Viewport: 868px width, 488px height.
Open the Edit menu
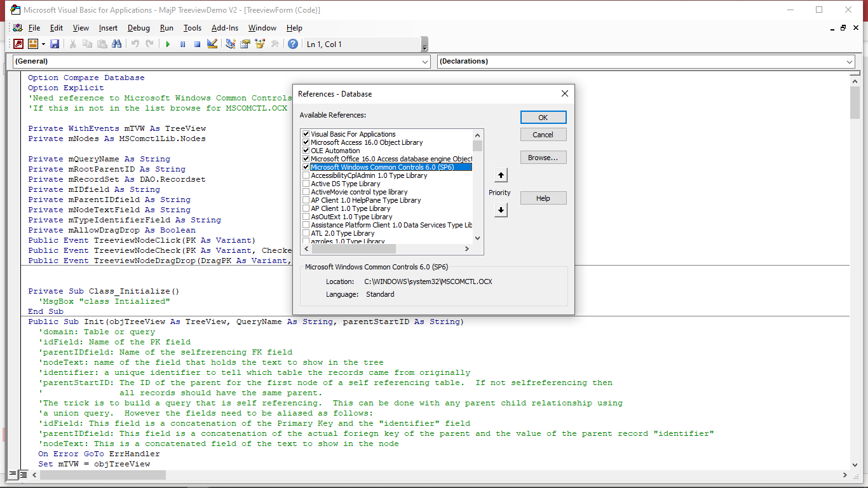coord(57,28)
